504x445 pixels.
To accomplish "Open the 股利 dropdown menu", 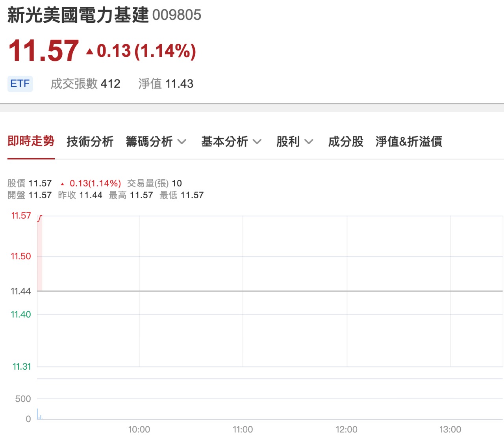I will (x=295, y=142).
